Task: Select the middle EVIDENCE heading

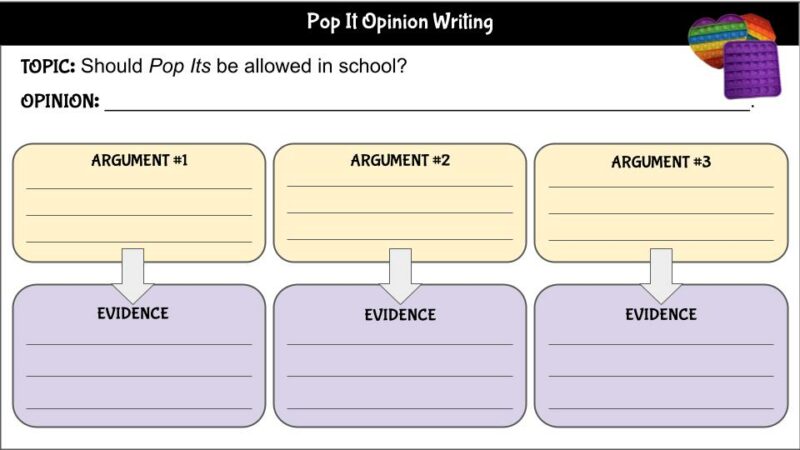Action: click(400, 314)
